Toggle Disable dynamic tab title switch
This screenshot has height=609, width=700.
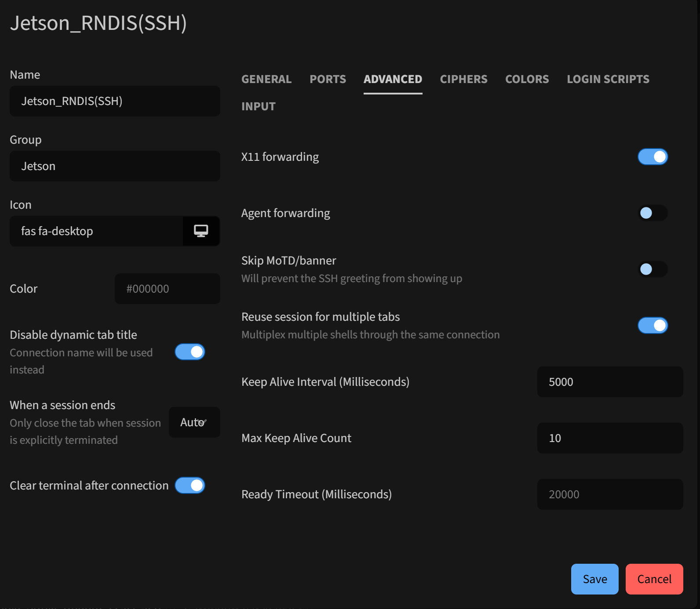point(190,352)
